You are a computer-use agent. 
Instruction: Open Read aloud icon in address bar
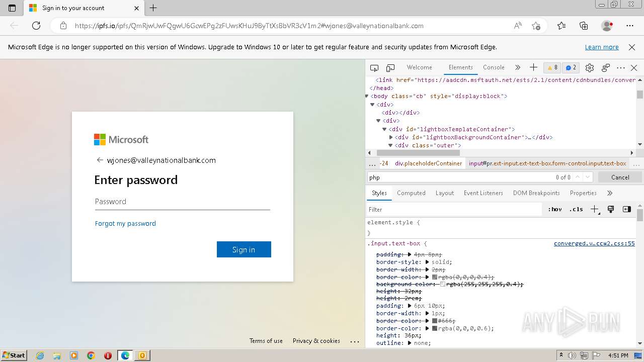(x=518, y=26)
